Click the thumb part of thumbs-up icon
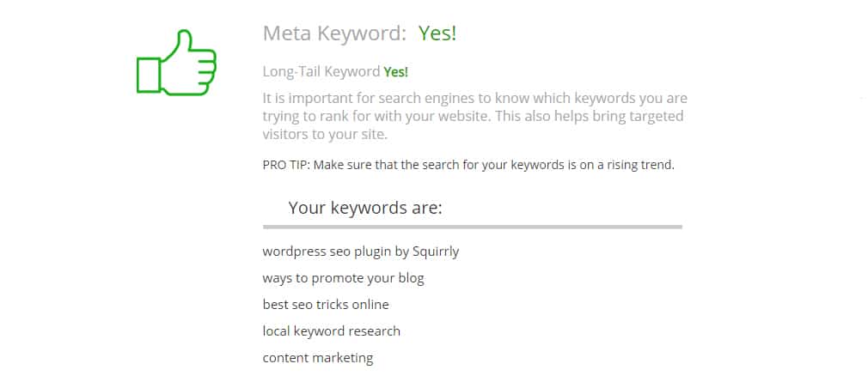The height and width of the screenshot is (388, 868). pyautogui.click(x=183, y=43)
